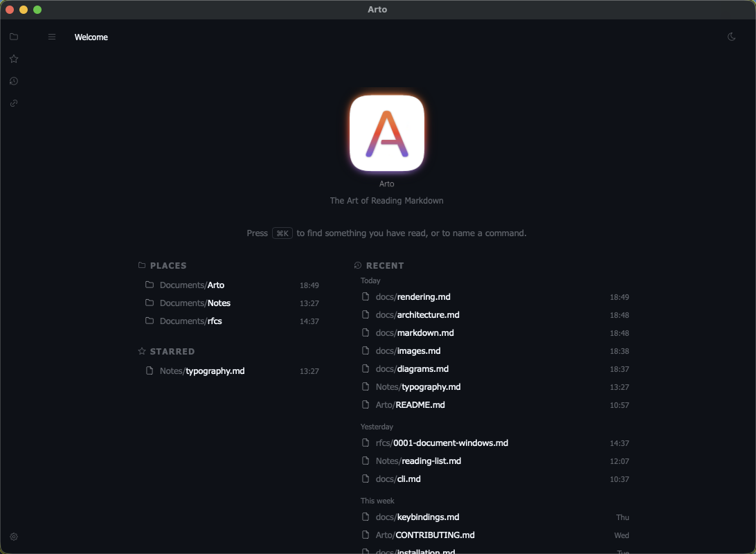Image resolution: width=756 pixels, height=554 pixels.
Task: Click the Arto app logo
Action: click(387, 133)
